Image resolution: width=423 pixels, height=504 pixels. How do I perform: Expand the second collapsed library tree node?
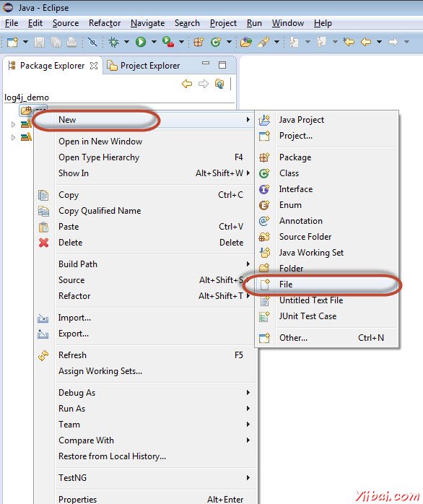tap(13, 138)
